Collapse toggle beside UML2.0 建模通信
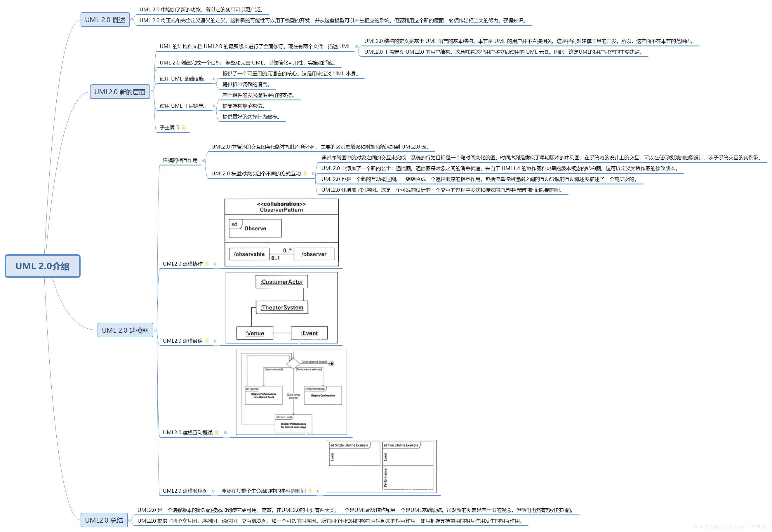The width and height of the screenshot is (772, 532). click(215, 341)
